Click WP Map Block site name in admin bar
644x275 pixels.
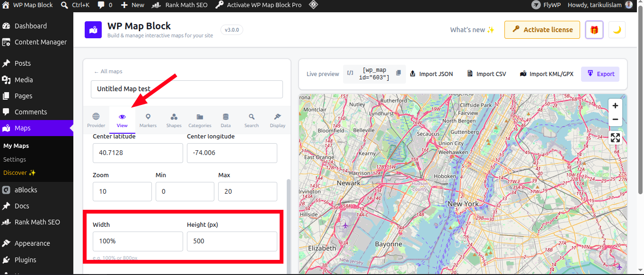pyautogui.click(x=28, y=5)
